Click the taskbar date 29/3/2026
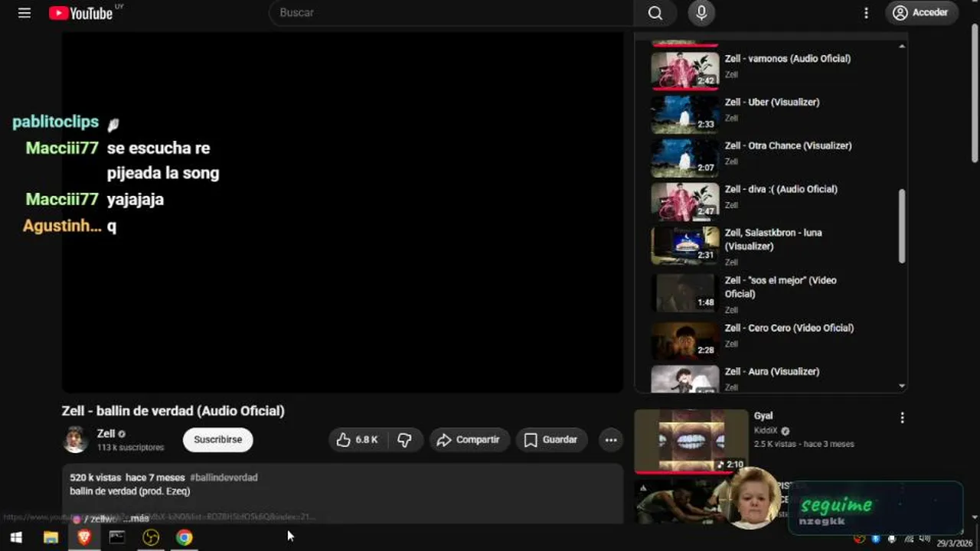Screen dimensions: 980x551 tap(956, 543)
